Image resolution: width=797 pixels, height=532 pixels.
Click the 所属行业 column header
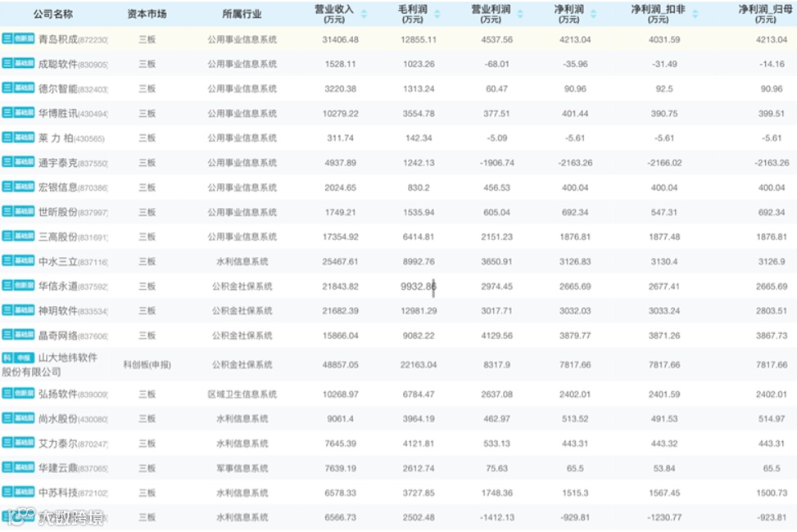tap(242, 14)
